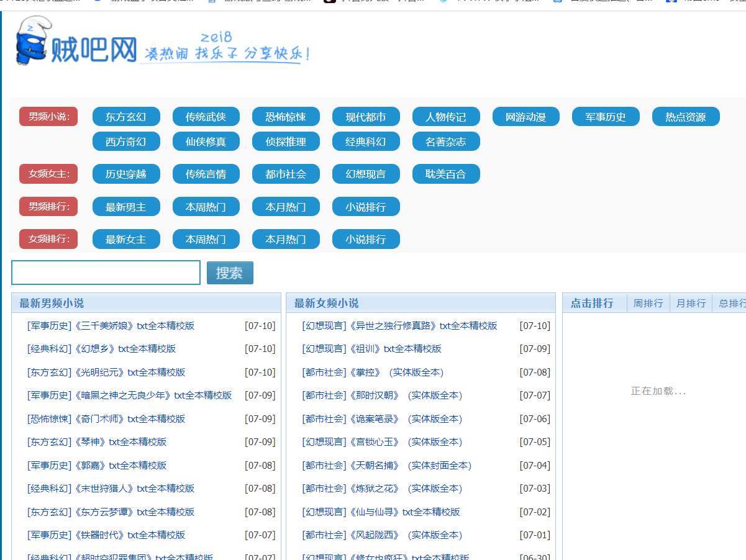Image resolution: width=746 pixels, height=560 pixels.
Task: Open the 东方玄幻 category
Action: pyautogui.click(x=126, y=117)
